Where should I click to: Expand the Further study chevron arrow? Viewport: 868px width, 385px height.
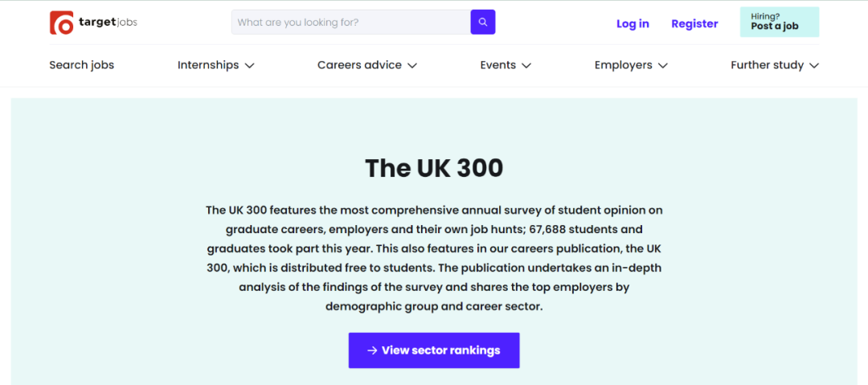[x=814, y=66]
